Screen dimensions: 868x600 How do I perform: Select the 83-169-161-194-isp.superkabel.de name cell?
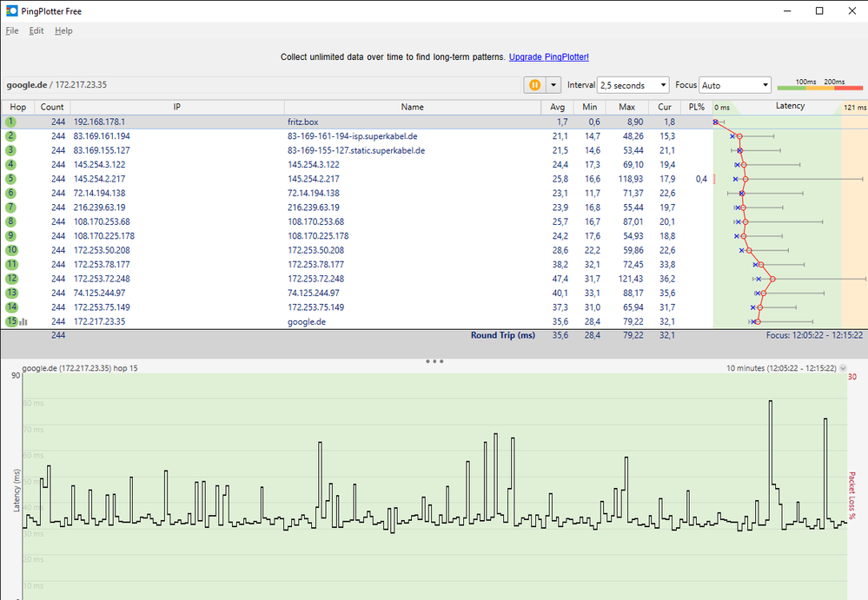[353, 136]
